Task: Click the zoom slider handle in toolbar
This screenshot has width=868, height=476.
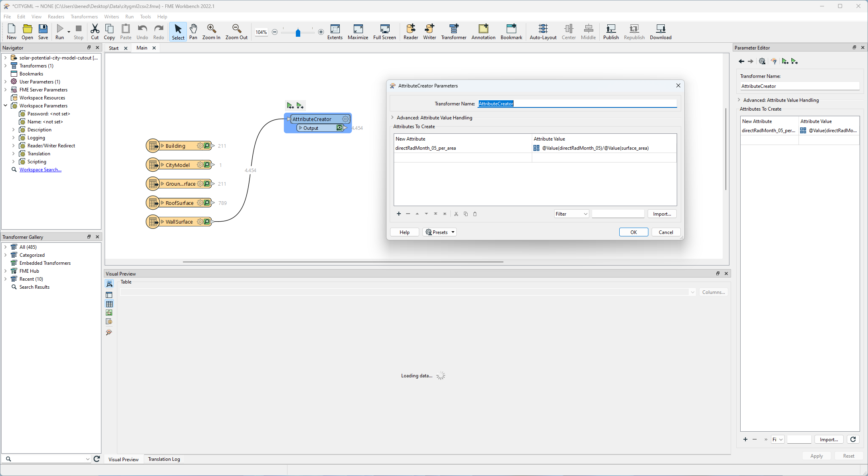Action: click(x=298, y=32)
